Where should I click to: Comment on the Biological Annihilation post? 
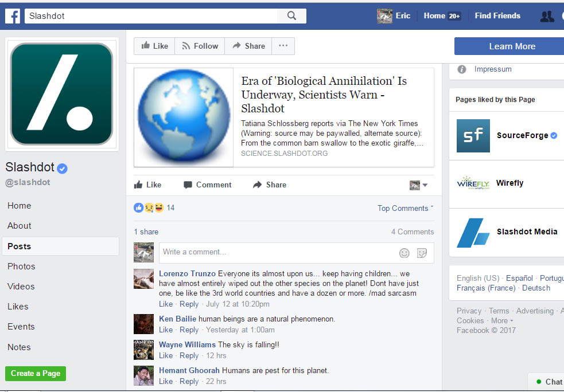pyautogui.click(x=208, y=185)
